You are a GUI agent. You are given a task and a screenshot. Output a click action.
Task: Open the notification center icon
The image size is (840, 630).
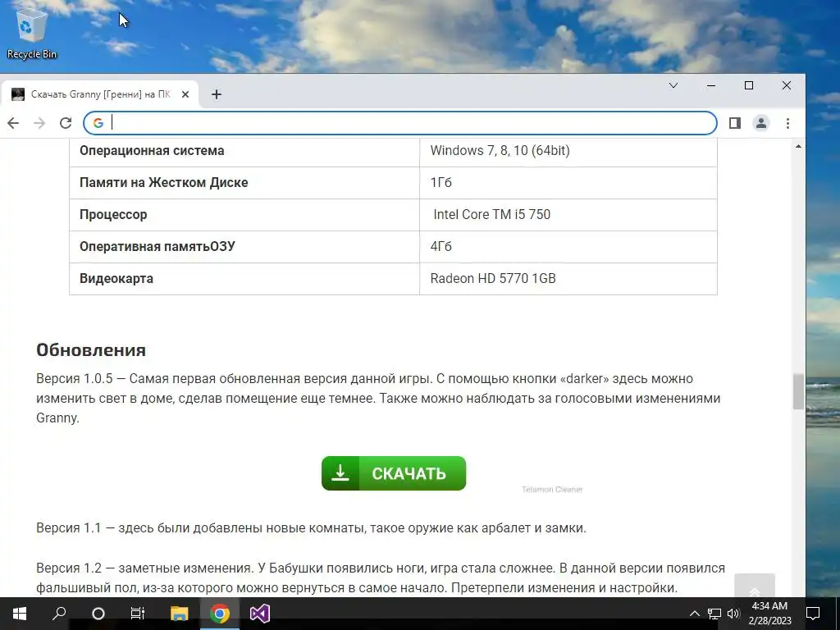coord(813,614)
